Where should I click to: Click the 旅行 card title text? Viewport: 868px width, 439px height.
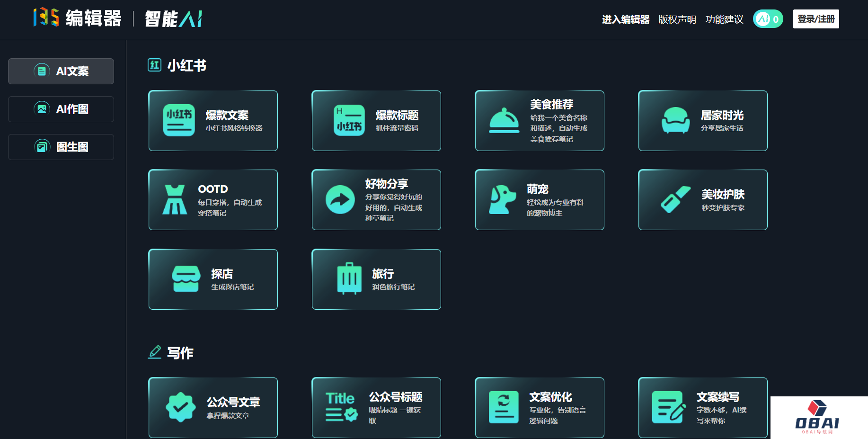(x=383, y=274)
